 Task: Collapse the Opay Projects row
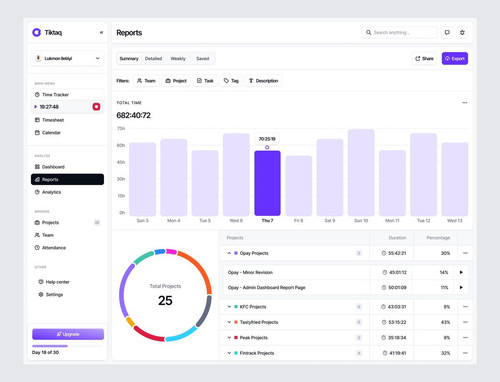tap(229, 253)
